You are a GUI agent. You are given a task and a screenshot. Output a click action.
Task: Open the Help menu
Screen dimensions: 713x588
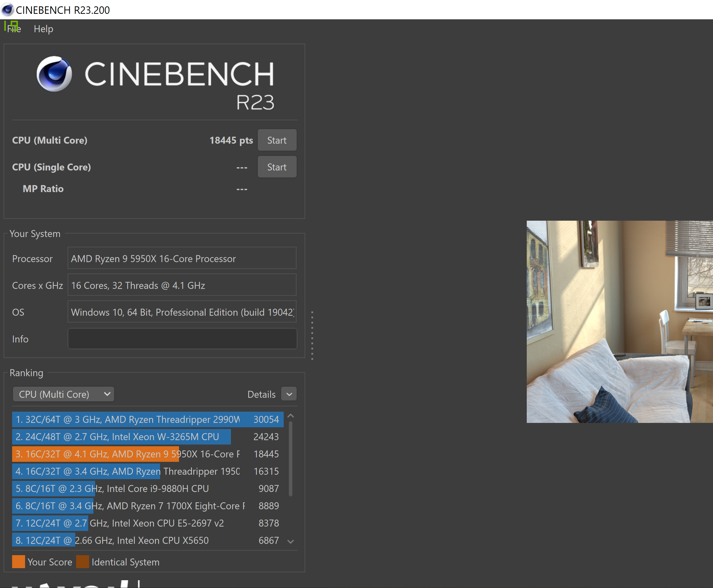pos(43,29)
